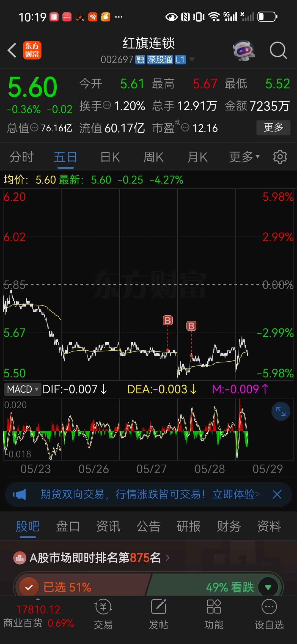
Task: Tap the DEA:-0.003 value
Action: 162,389
